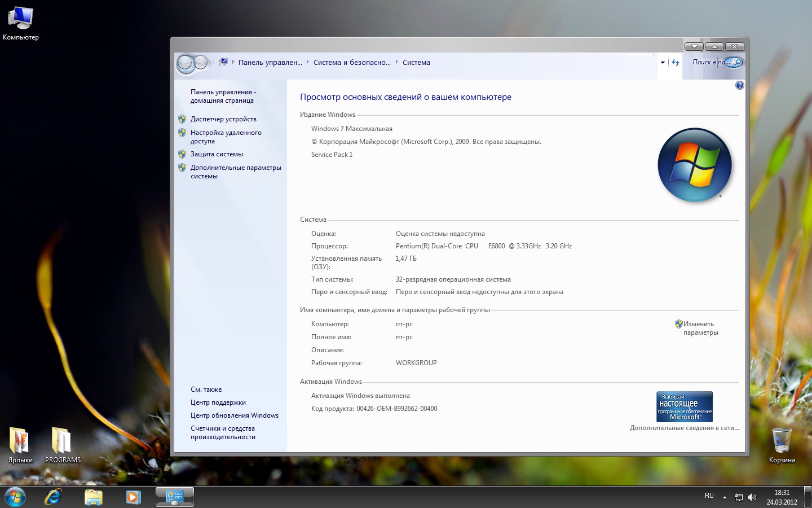812x508 pixels.
Task: Click Изменить параметры link
Action: point(701,328)
